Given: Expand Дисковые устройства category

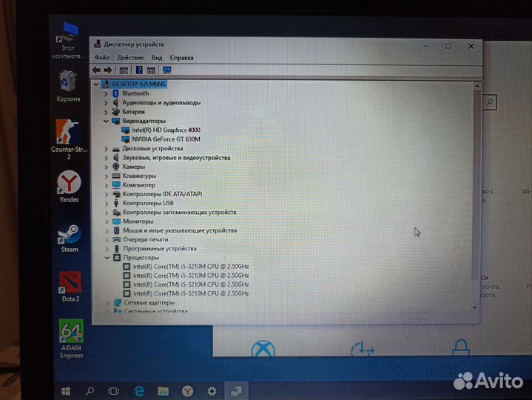Looking at the screenshot, I should tap(107, 149).
